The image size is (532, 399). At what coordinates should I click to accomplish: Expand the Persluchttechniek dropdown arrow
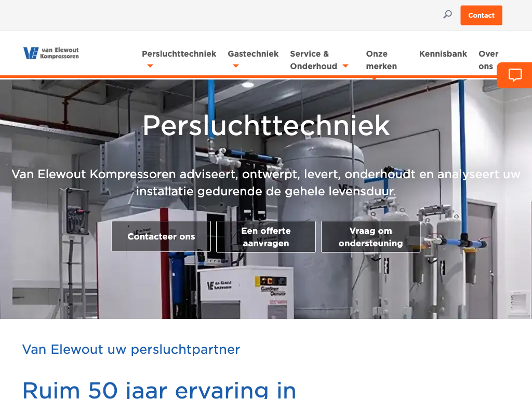[150, 66]
